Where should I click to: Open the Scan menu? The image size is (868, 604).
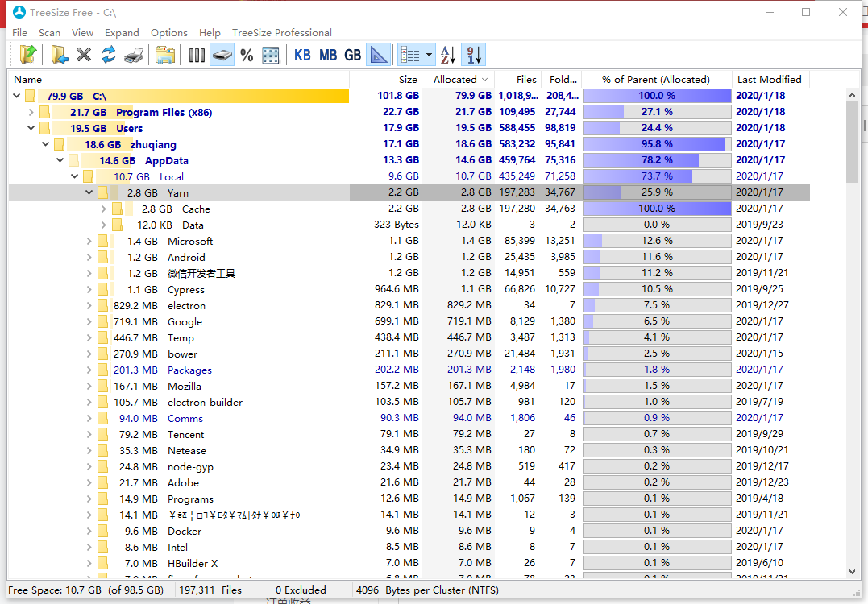[49, 33]
